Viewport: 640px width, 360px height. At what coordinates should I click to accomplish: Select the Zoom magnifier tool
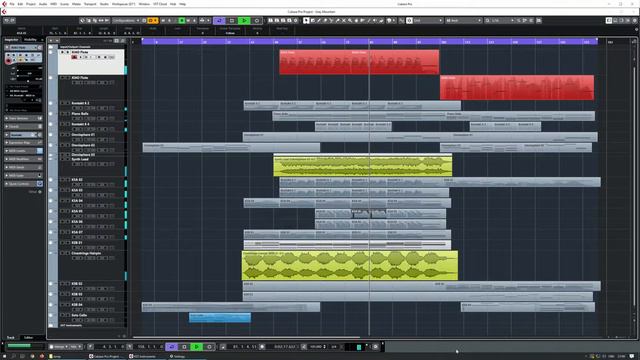tap(350, 20)
